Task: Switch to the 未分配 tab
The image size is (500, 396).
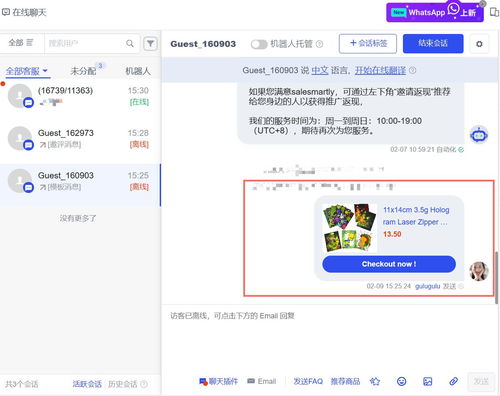Action: (83, 71)
